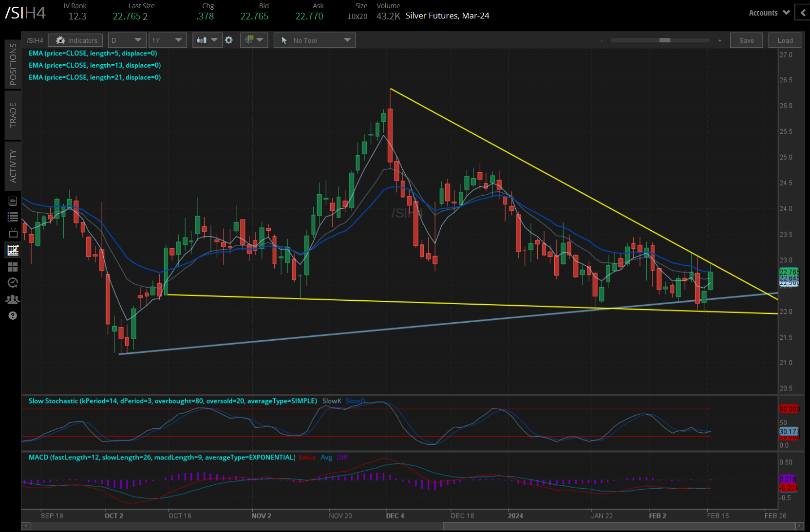Expand the D aggregation period dropdown
This screenshot has height=532, width=810.
(126, 40)
